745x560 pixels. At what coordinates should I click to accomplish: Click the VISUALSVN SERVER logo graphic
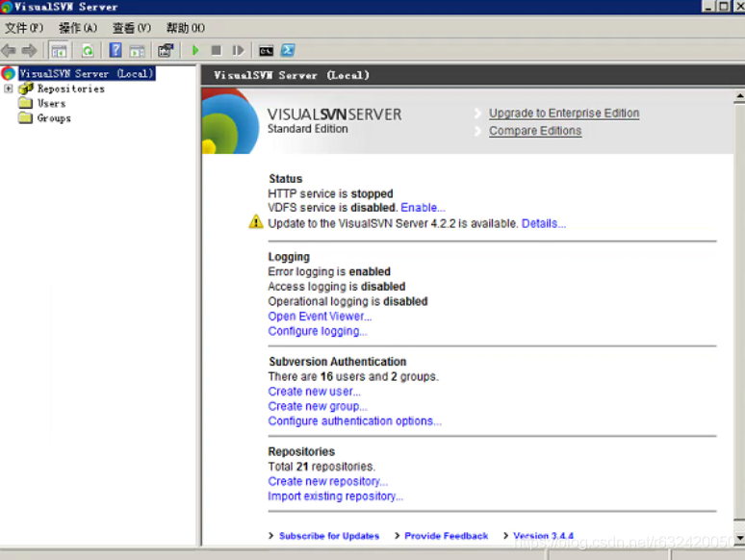click(x=230, y=121)
